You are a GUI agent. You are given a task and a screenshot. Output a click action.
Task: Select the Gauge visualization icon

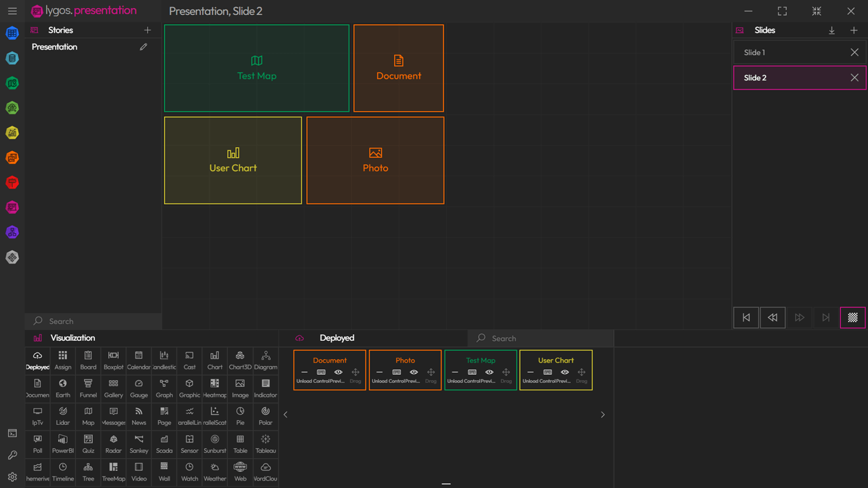pos(138,387)
